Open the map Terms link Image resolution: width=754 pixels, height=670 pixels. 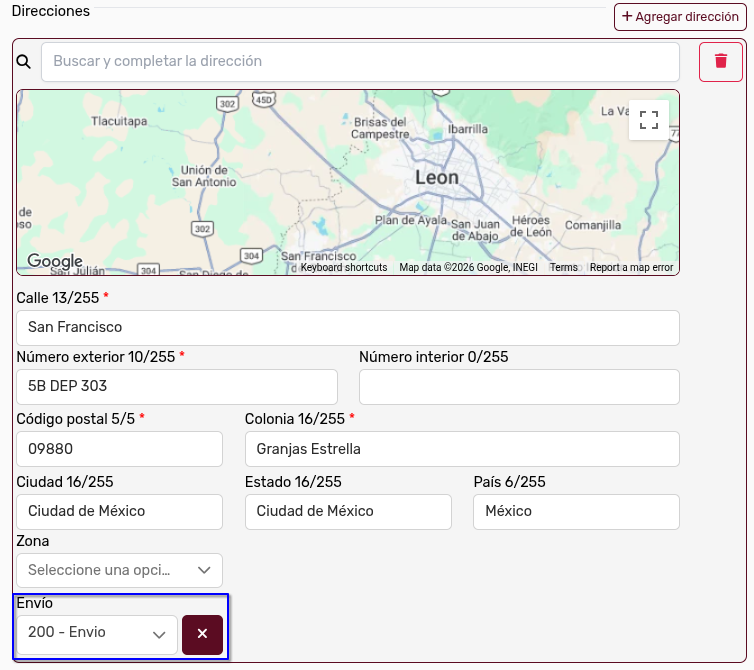click(564, 267)
